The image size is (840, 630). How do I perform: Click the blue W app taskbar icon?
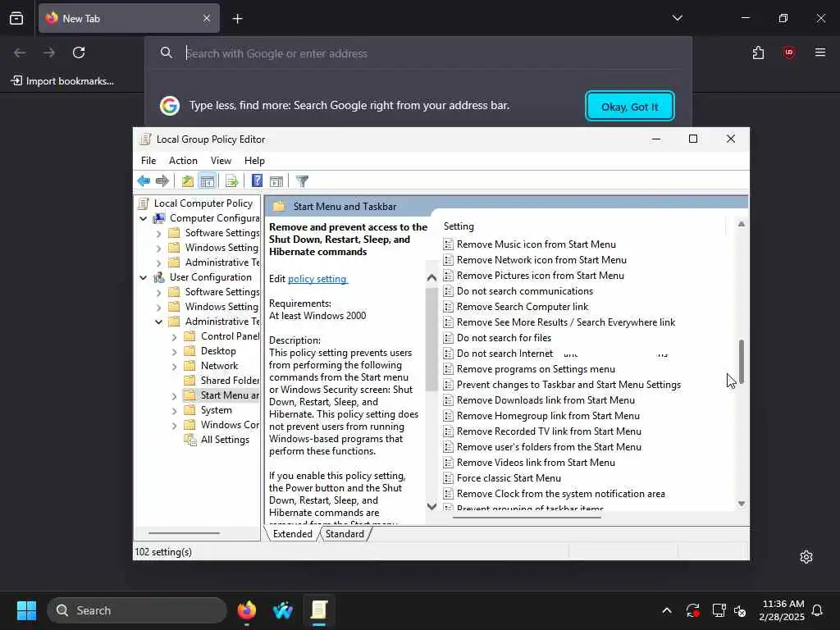pos(283,610)
